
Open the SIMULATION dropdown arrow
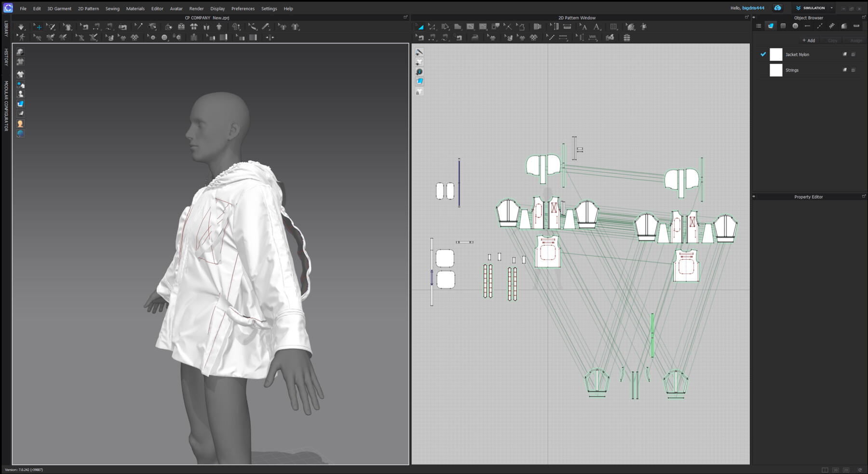(831, 8)
